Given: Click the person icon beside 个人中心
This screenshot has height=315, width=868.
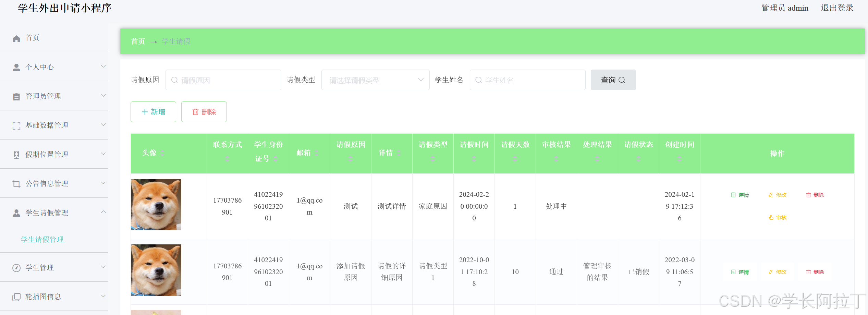Looking at the screenshot, I should click(x=16, y=67).
